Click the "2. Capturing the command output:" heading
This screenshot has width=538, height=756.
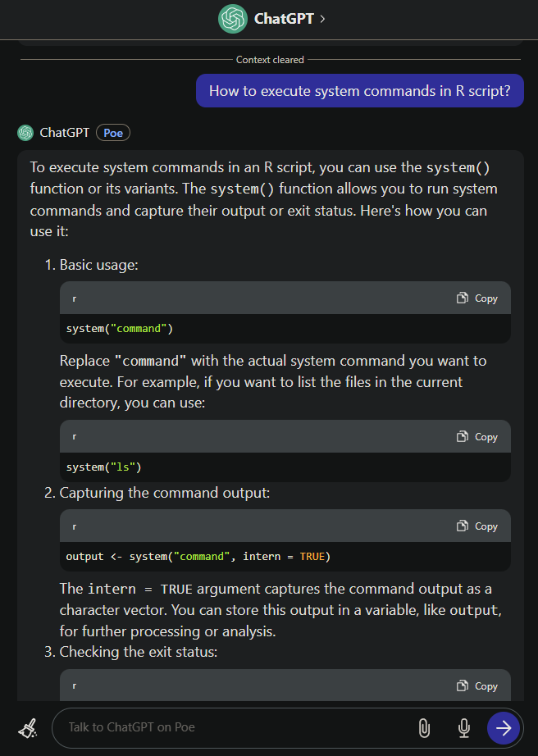(157, 493)
